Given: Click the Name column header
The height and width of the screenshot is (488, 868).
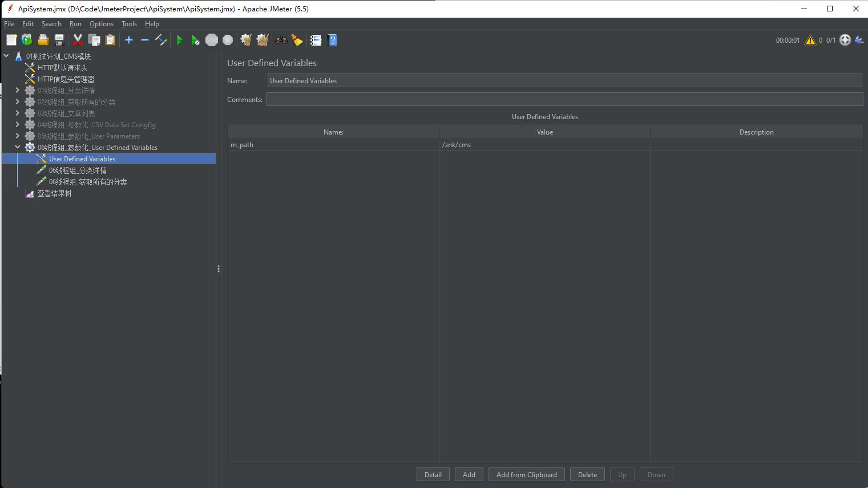Looking at the screenshot, I should point(333,132).
